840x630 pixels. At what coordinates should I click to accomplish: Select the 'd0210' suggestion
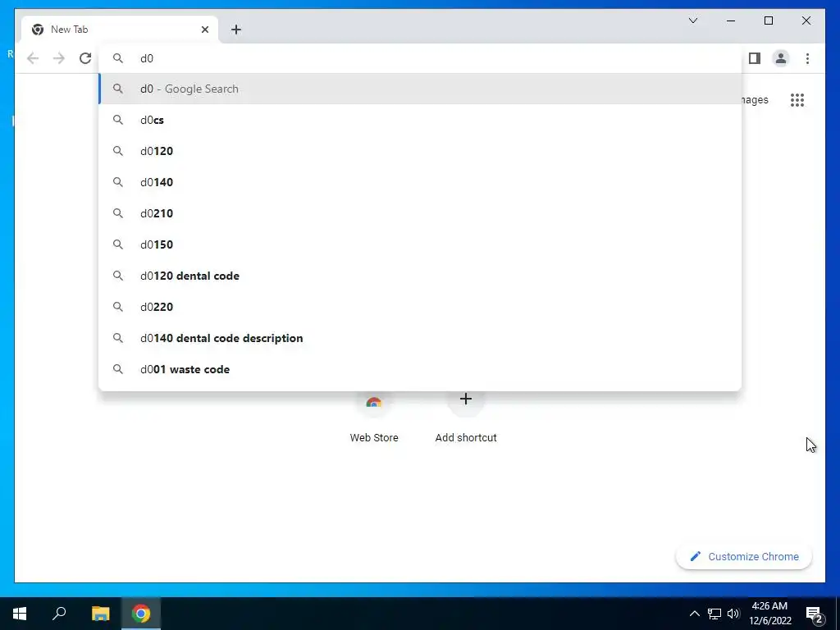click(421, 213)
